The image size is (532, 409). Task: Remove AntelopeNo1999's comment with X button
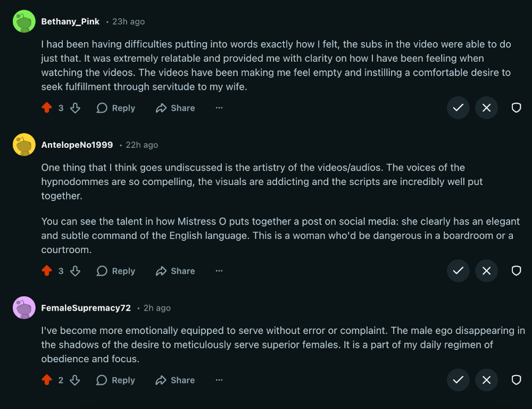486,271
